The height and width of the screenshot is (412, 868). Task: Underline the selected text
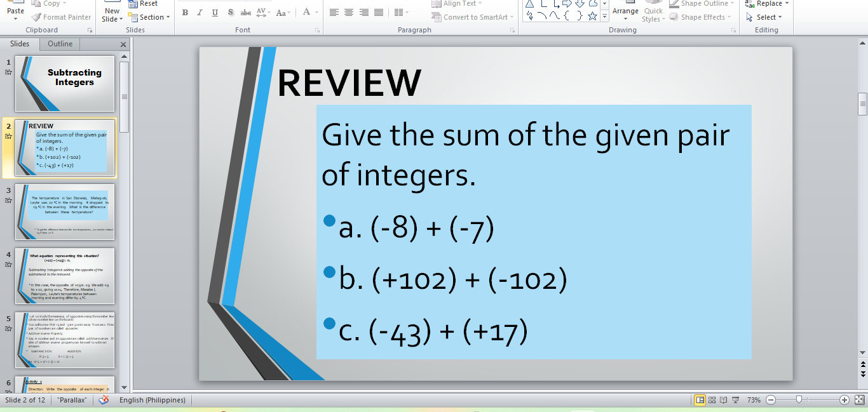tap(215, 13)
